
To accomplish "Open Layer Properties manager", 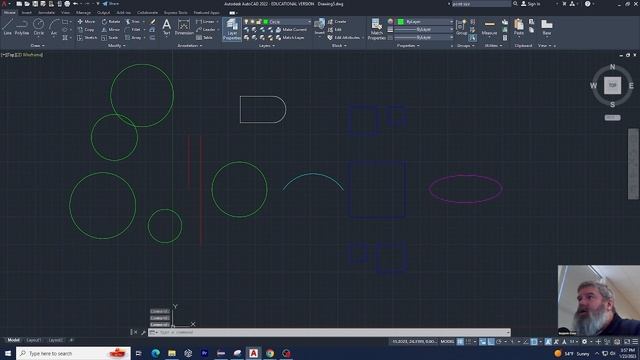I will coord(232,29).
